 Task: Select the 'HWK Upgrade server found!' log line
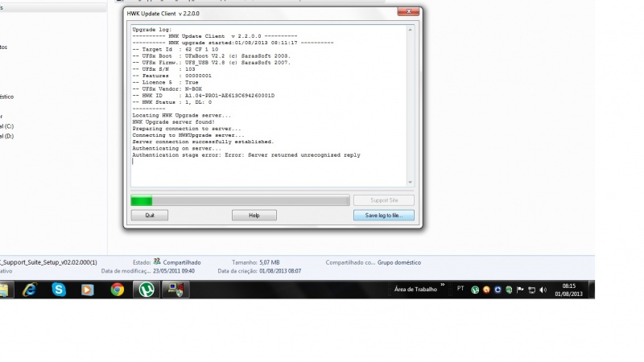(173, 122)
